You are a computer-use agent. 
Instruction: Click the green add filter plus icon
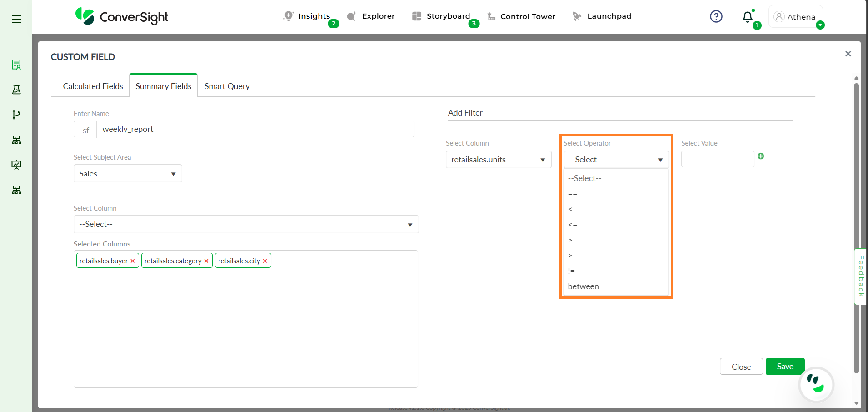(x=761, y=156)
